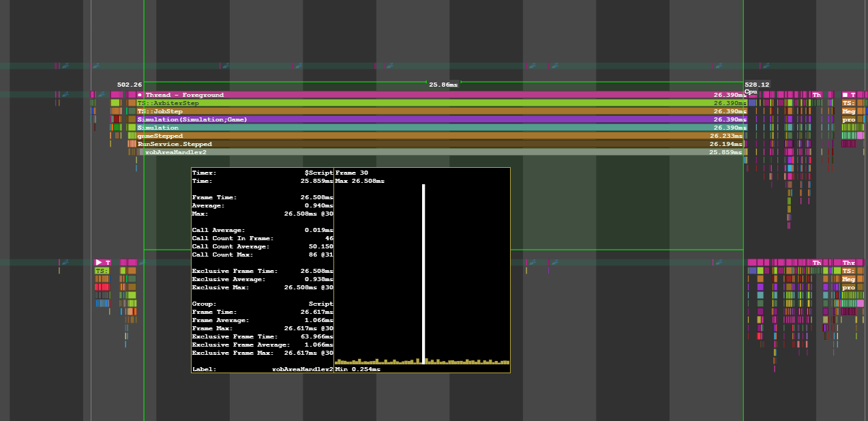Click the 528.12 range end time label

click(x=757, y=85)
